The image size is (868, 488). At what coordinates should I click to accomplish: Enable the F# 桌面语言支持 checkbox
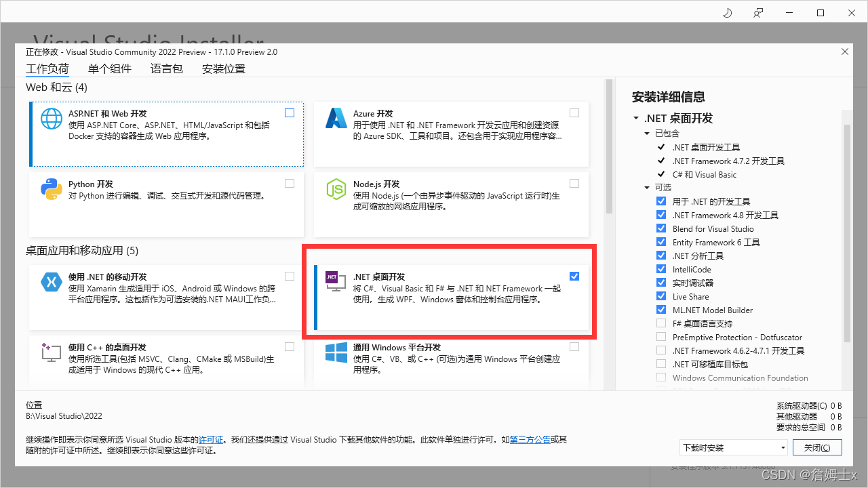coord(661,323)
